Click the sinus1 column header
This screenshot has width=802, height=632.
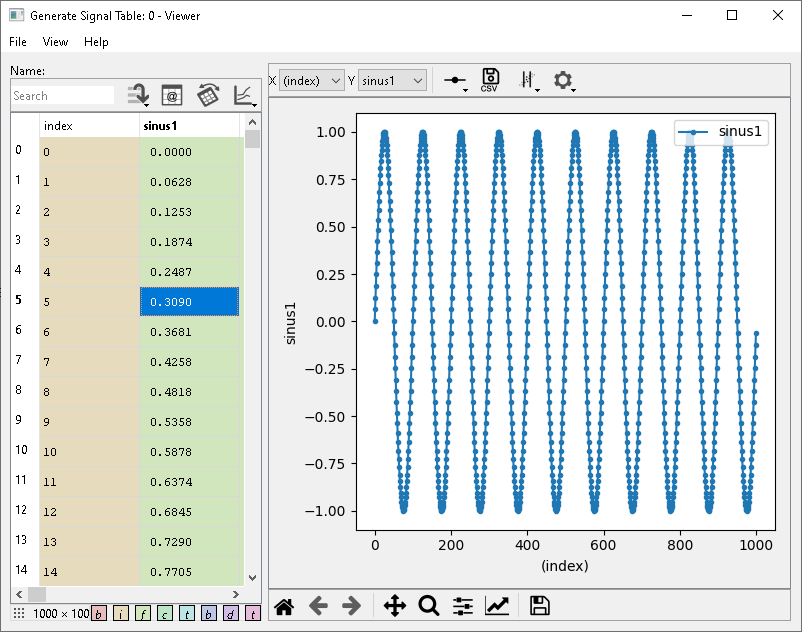coord(190,126)
